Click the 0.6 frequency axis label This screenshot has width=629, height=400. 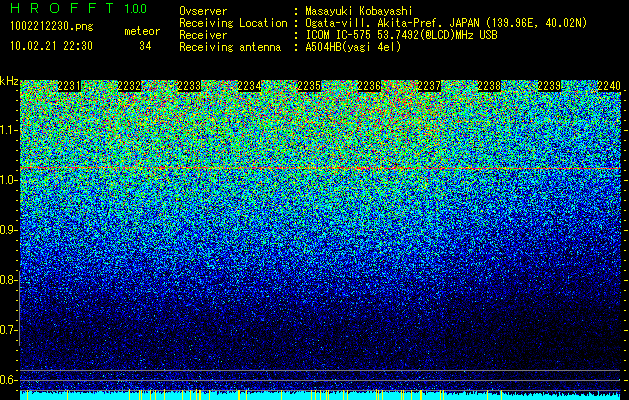(x=9, y=380)
